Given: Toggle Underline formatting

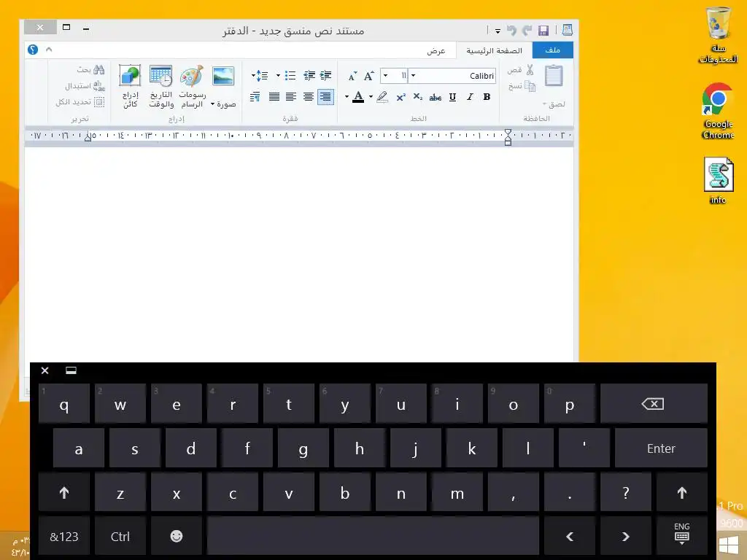Looking at the screenshot, I should point(452,97).
